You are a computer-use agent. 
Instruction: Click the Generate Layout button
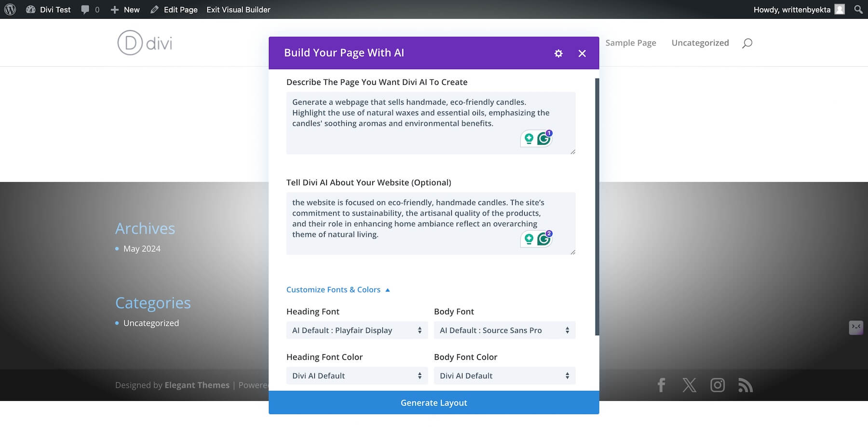coord(434,402)
